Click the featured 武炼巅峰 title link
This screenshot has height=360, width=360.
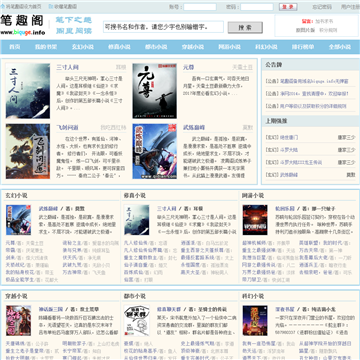[194, 128]
